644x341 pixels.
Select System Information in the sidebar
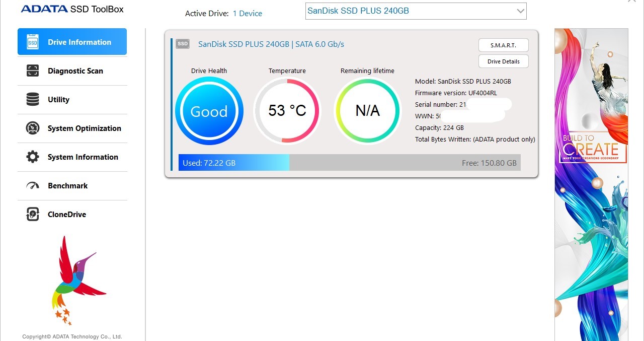[72, 157]
